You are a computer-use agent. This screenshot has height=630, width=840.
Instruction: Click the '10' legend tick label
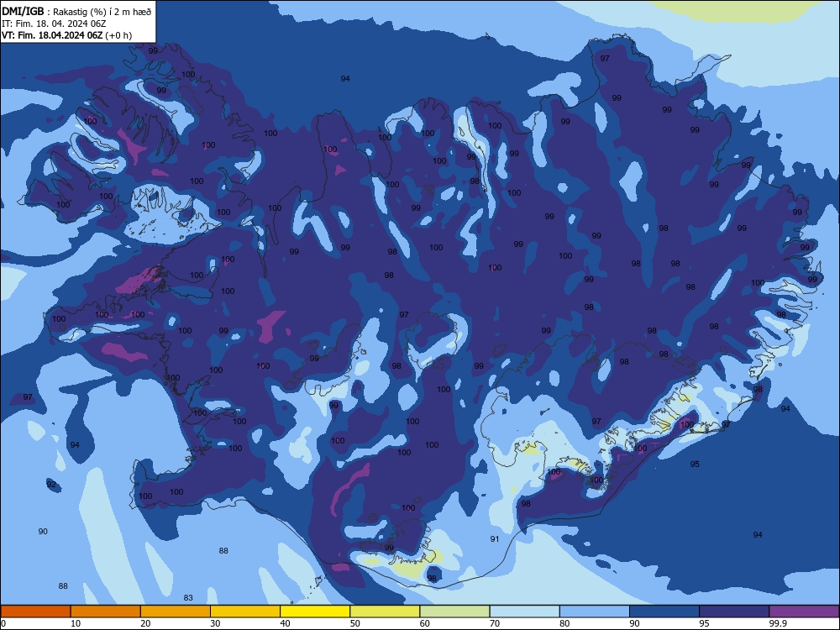coord(76,623)
